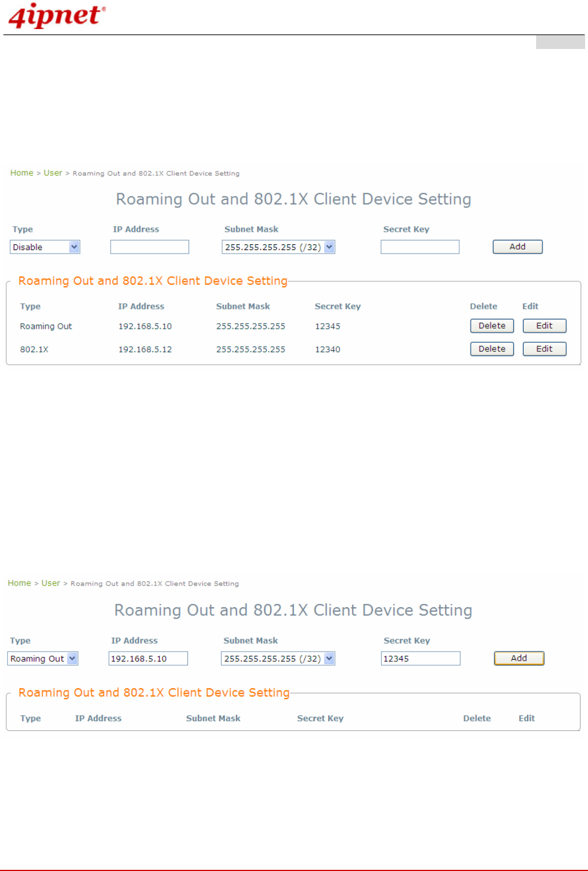Expand Subnet Mask dropdown in lower form
588x871 pixels.
(x=278, y=658)
